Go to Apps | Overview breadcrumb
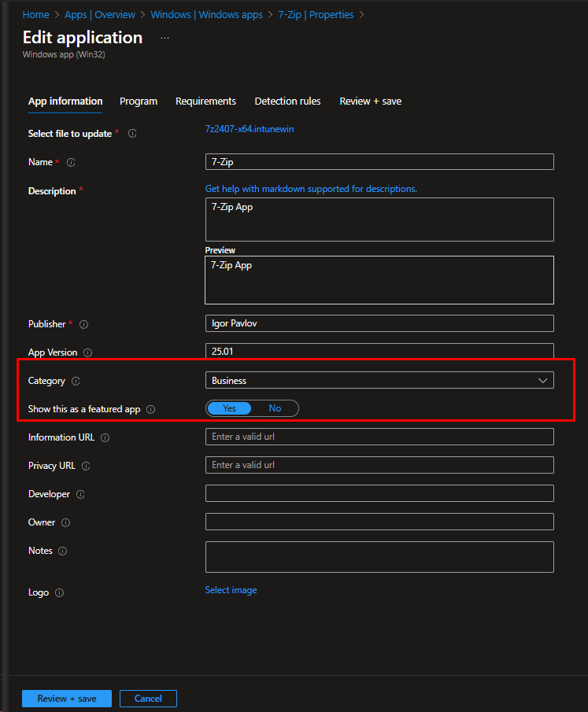Viewport: 588px width, 712px height. click(x=99, y=14)
